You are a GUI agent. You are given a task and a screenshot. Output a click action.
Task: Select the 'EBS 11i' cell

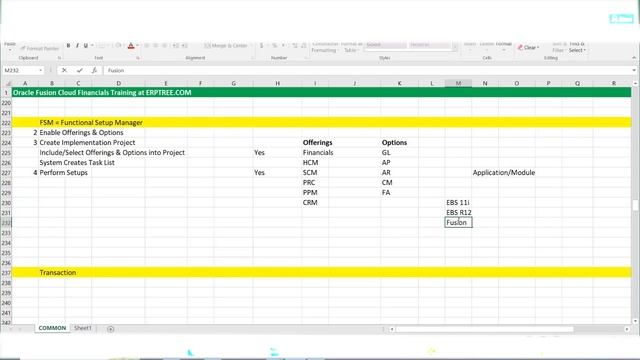pos(458,202)
